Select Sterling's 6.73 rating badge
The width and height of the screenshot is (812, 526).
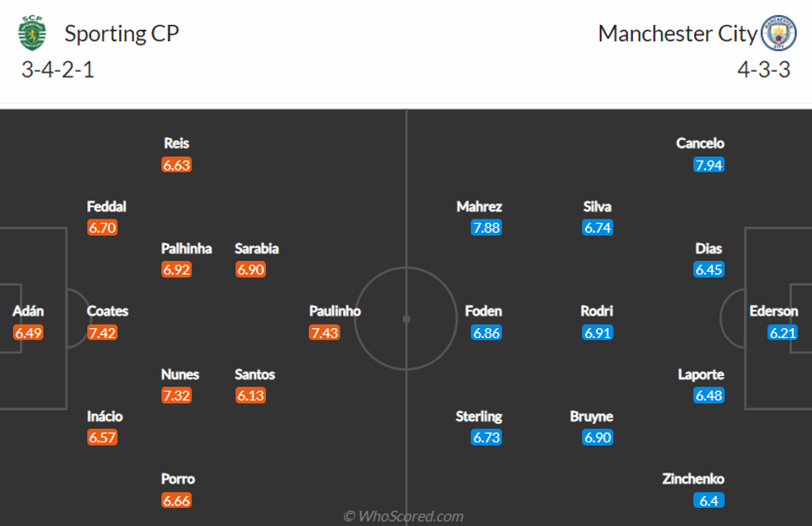[486, 437]
